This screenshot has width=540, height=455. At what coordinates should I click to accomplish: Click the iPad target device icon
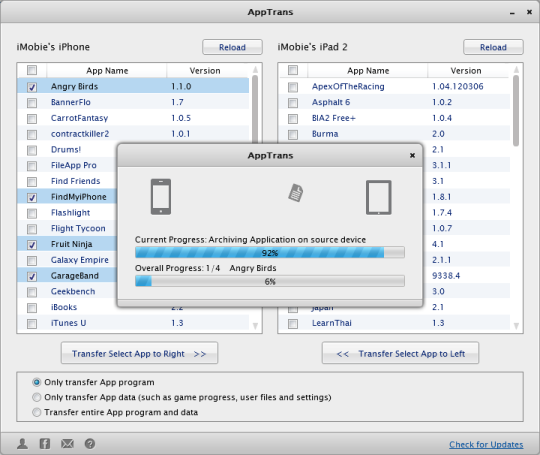point(378,197)
